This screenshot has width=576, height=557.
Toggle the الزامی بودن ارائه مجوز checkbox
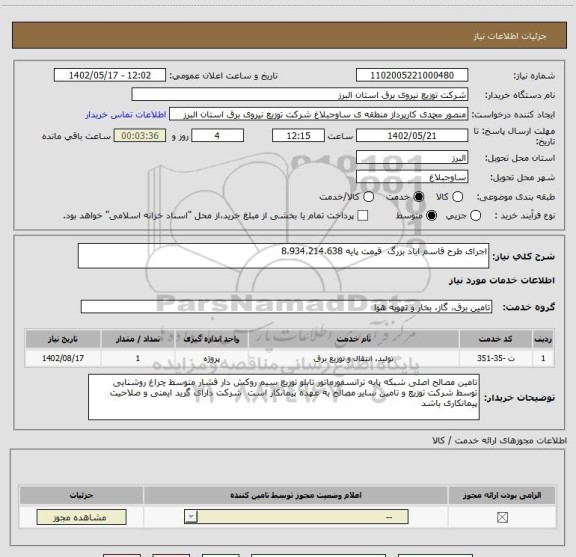click(x=502, y=517)
